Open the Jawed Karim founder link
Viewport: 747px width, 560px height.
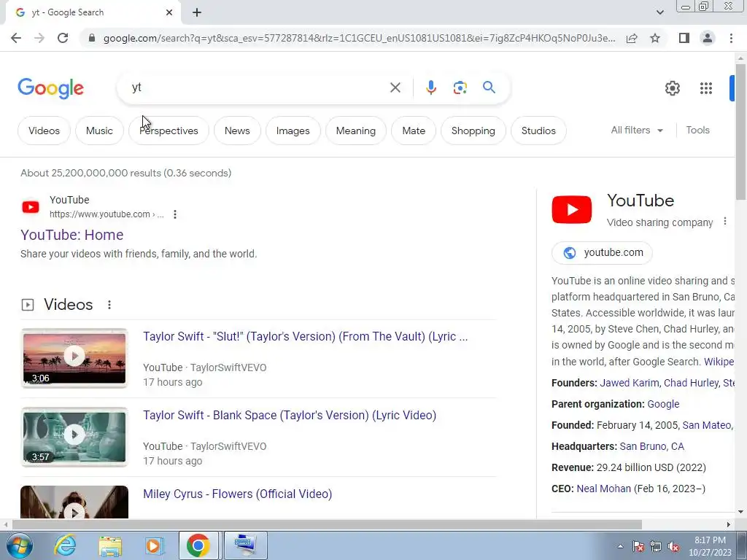[630, 383]
